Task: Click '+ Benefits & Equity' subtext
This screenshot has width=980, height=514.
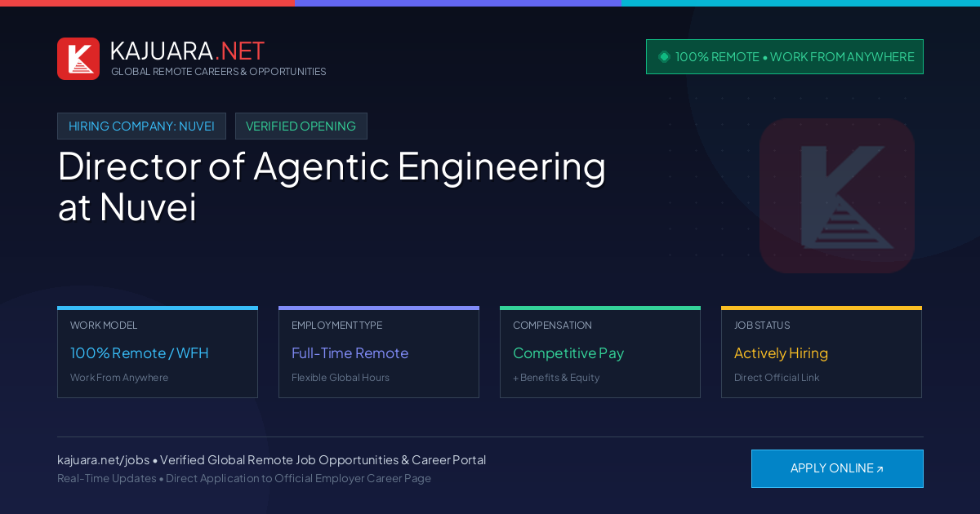Action: point(556,378)
